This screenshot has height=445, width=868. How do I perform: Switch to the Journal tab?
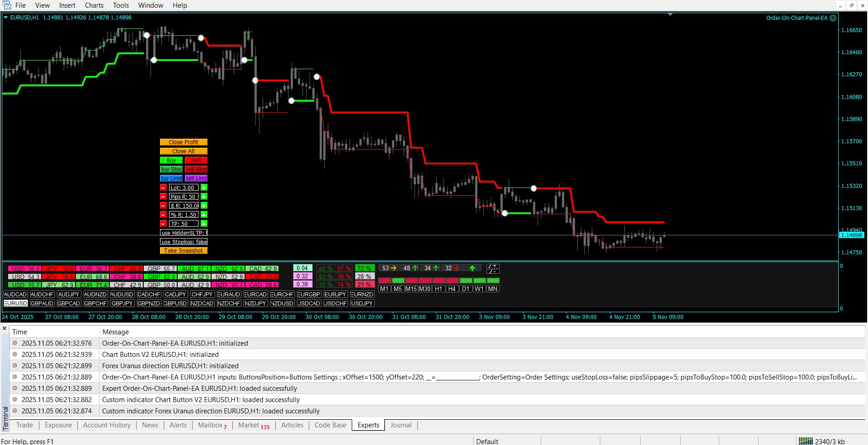pyautogui.click(x=401, y=425)
